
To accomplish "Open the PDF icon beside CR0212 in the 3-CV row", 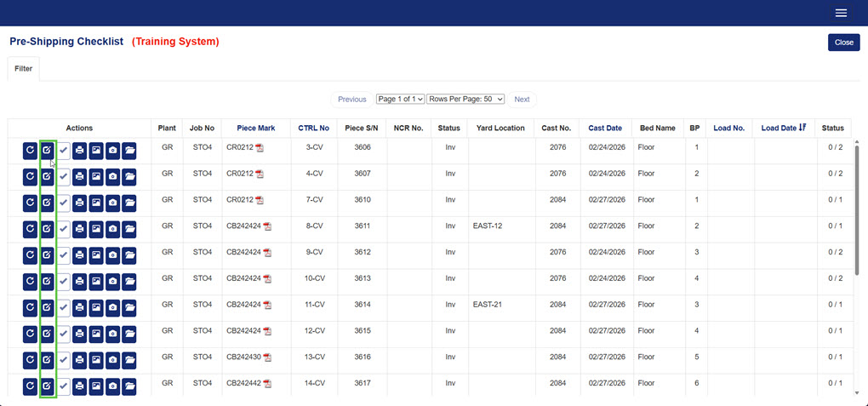I will pyautogui.click(x=260, y=148).
